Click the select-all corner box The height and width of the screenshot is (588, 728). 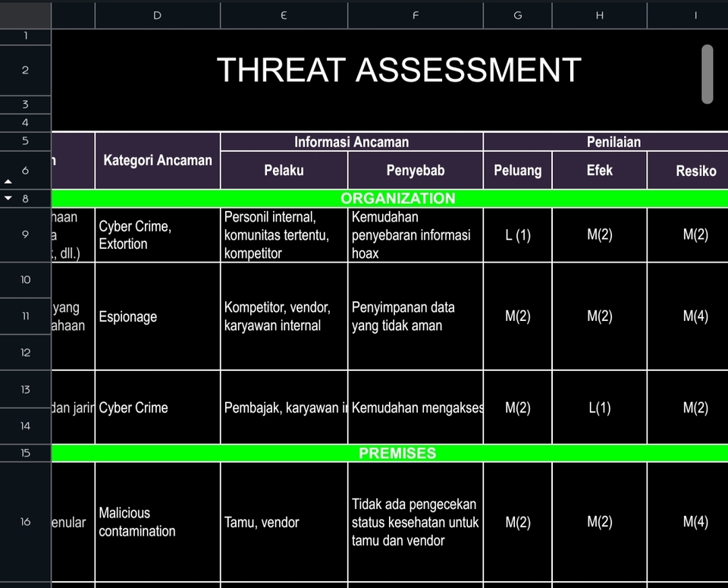(26, 15)
